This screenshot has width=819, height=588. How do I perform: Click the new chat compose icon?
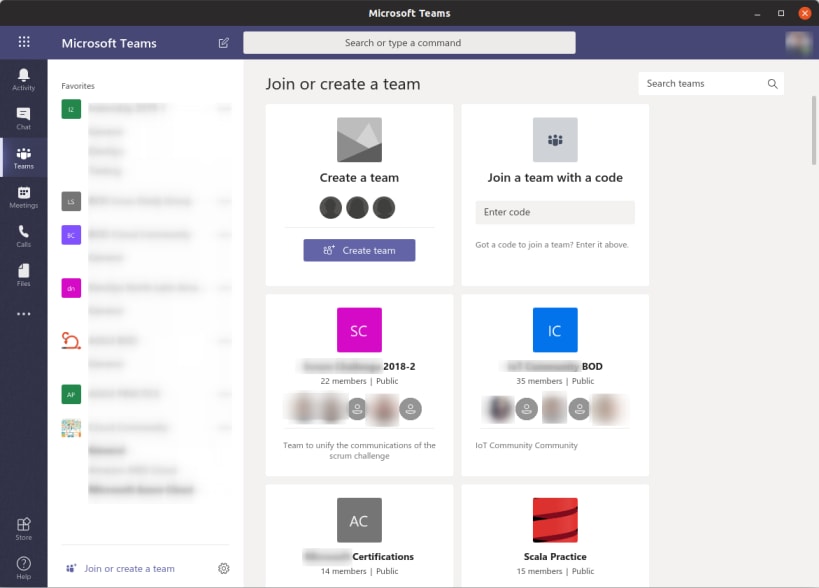[224, 43]
